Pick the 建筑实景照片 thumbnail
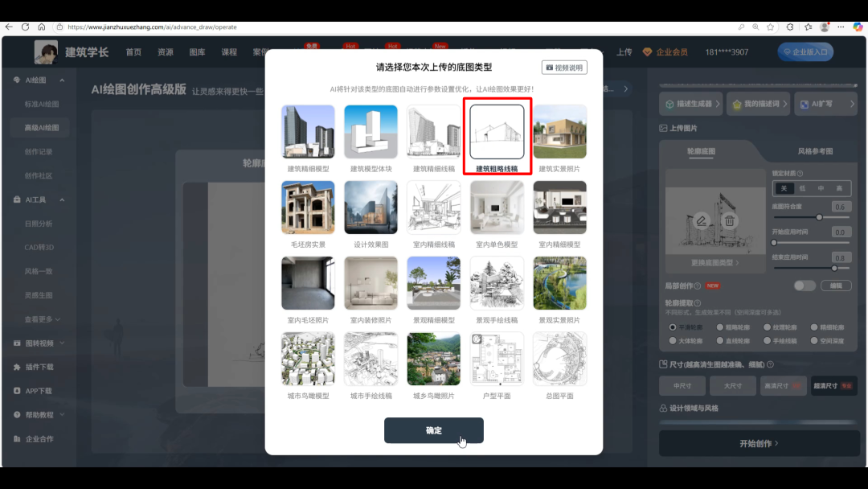The height and width of the screenshot is (489, 868). click(559, 132)
